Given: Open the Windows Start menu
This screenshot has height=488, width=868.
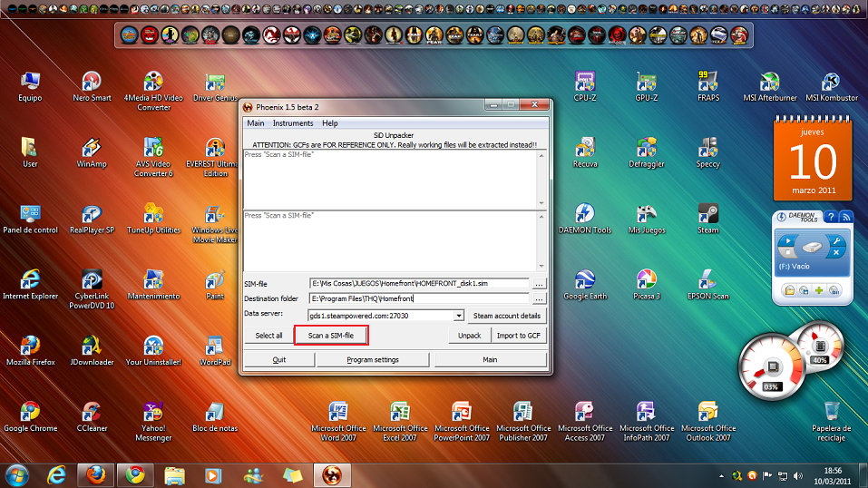Looking at the screenshot, I should [x=17, y=475].
